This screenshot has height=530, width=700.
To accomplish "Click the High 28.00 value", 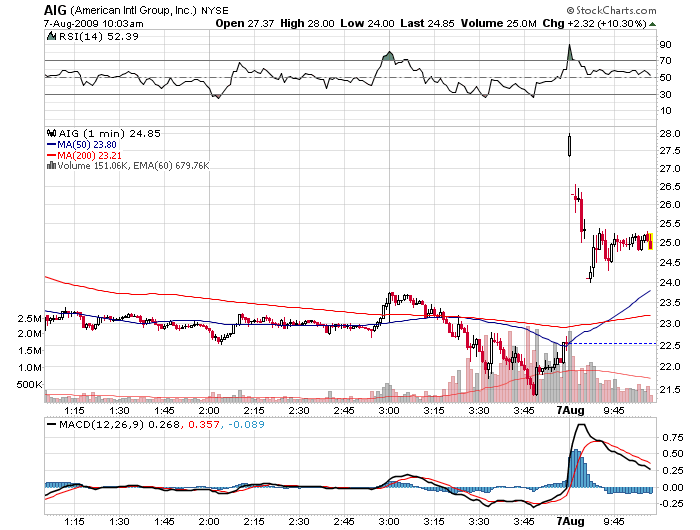I will (307, 23).
